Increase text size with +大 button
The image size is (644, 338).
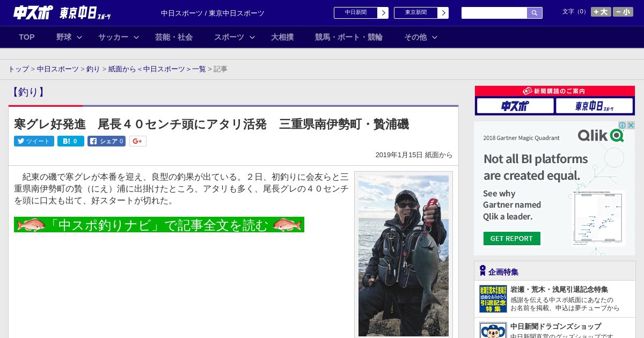point(601,12)
